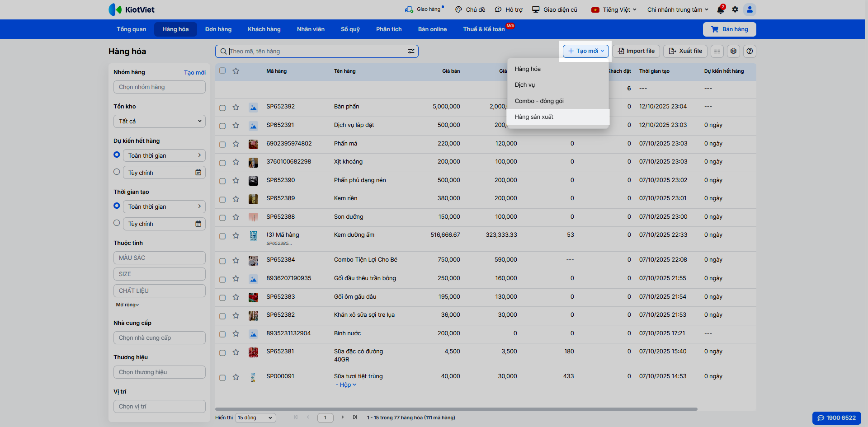Call hotline 1900 6522 chat button
Screen dimensions: 868x427
tap(837, 418)
